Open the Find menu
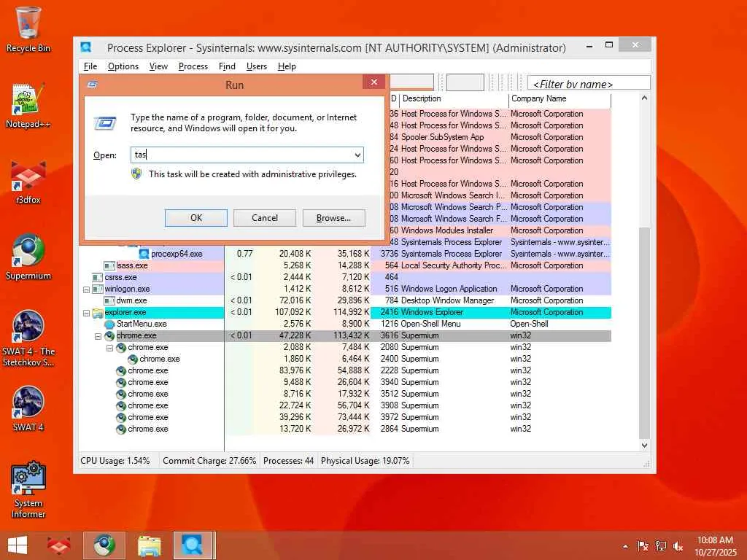 click(228, 66)
